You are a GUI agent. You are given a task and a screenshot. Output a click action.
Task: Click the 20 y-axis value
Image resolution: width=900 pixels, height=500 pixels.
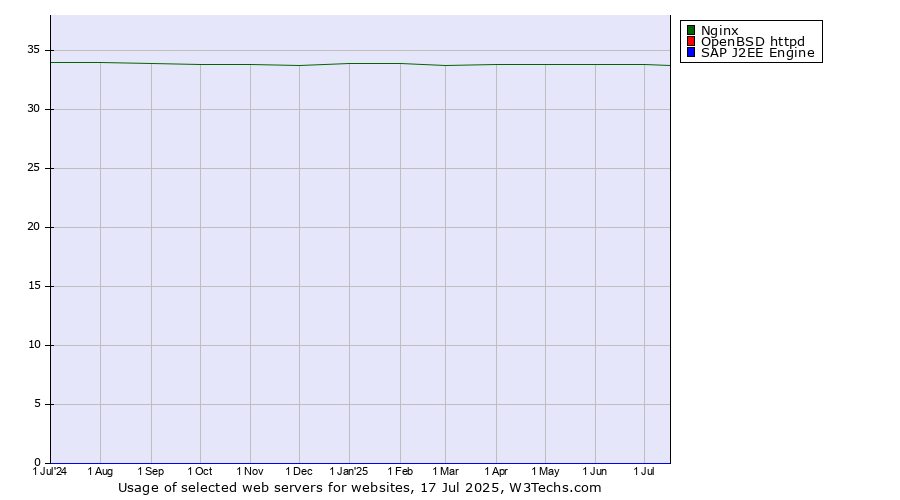(x=33, y=227)
